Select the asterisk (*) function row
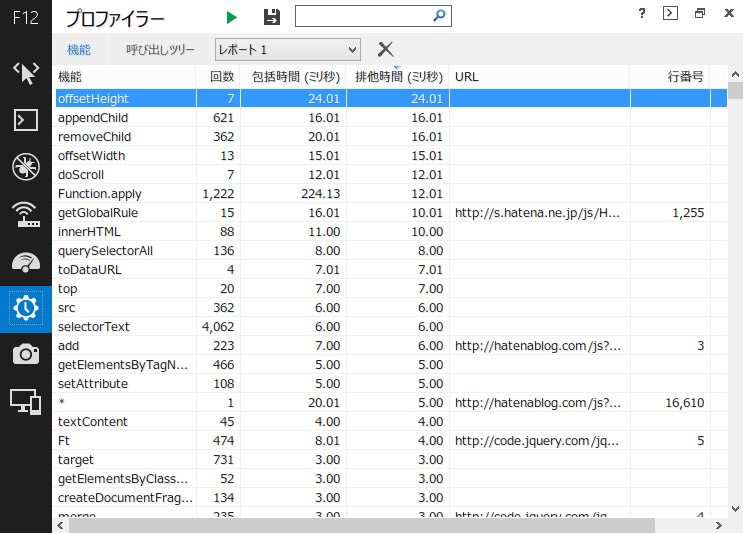Screen dimensions: 743x533 [x=391, y=403]
